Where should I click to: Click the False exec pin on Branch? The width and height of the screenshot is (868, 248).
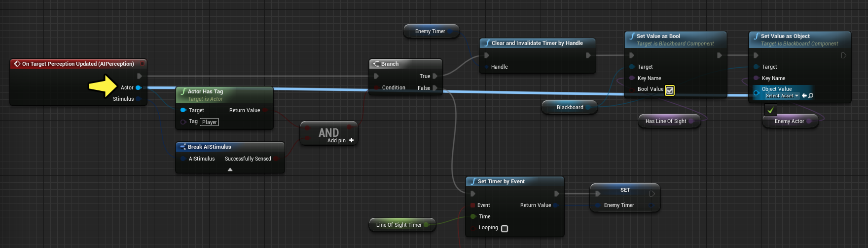[435, 88]
